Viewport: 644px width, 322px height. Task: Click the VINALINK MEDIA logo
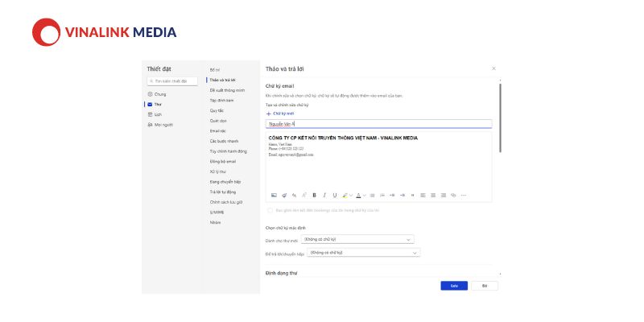click(105, 32)
